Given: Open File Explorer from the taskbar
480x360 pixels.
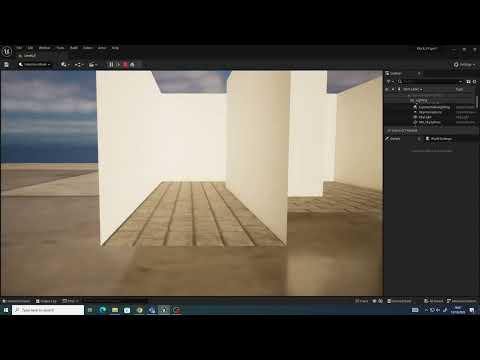Looking at the screenshot, I should tap(115, 310).
